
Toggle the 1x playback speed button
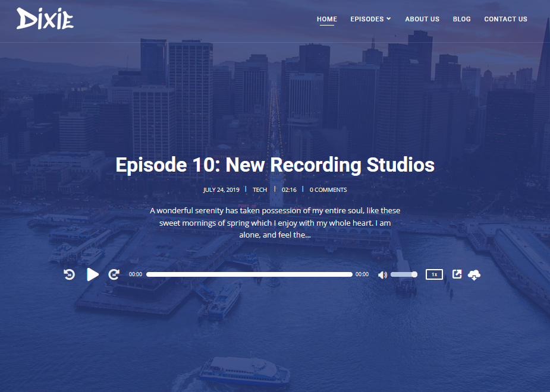click(x=434, y=274)
